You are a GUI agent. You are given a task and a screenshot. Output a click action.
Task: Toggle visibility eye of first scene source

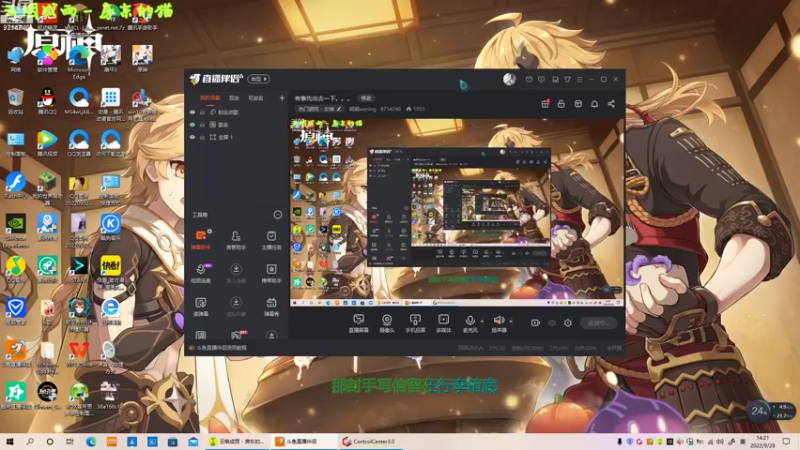pos(192,112)
